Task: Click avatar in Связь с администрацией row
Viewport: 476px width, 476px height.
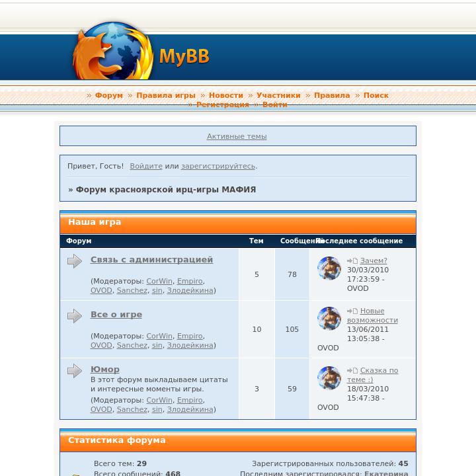Action: (329, 268)
